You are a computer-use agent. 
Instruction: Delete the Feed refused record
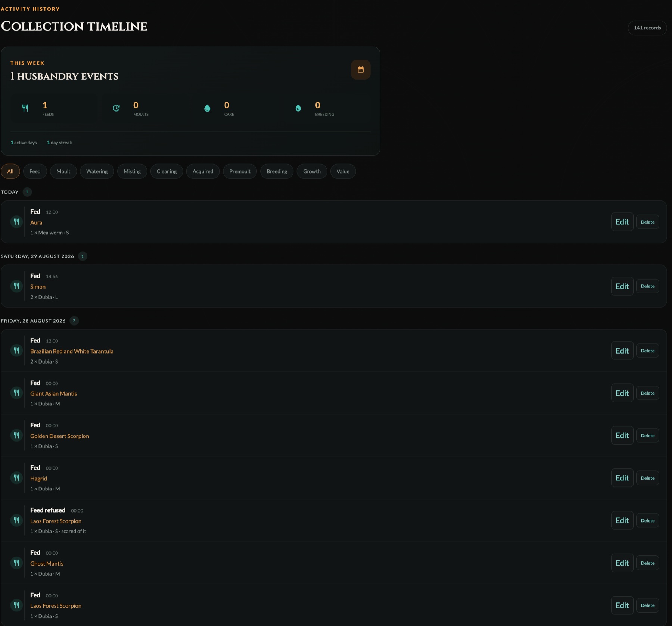click(648, 521)
